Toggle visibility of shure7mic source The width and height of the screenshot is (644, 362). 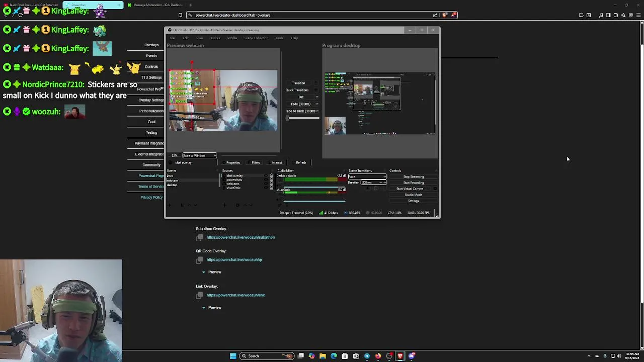pyautogui.click(x=266, y=188)
